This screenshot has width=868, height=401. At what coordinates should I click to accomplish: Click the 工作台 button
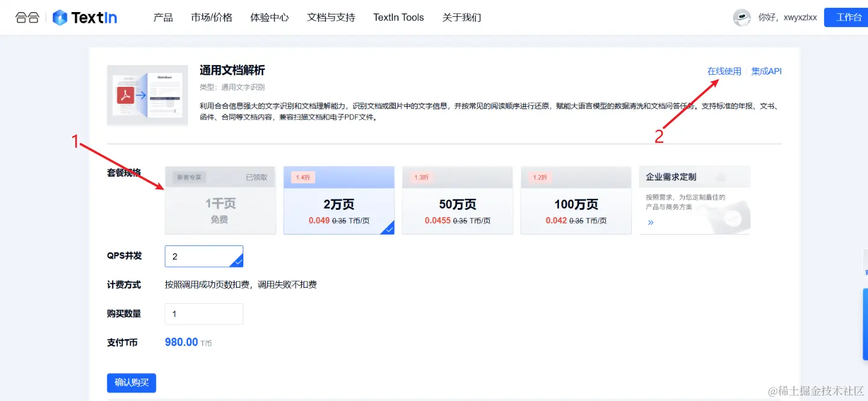coord(846,17)
